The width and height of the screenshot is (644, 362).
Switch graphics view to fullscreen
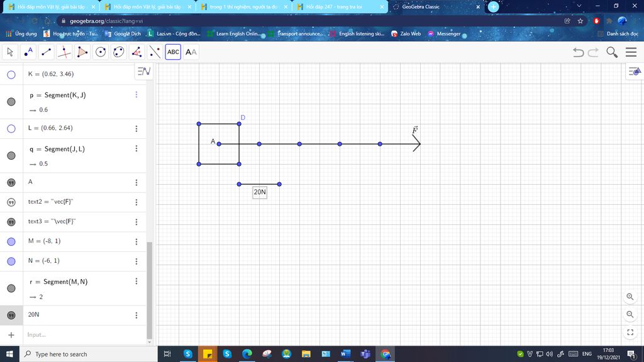(630, 332)
